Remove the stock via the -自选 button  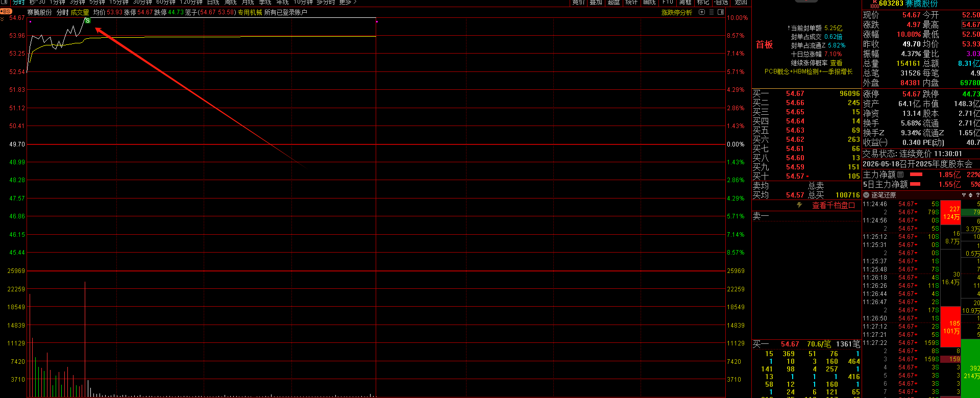pos(721,3)
